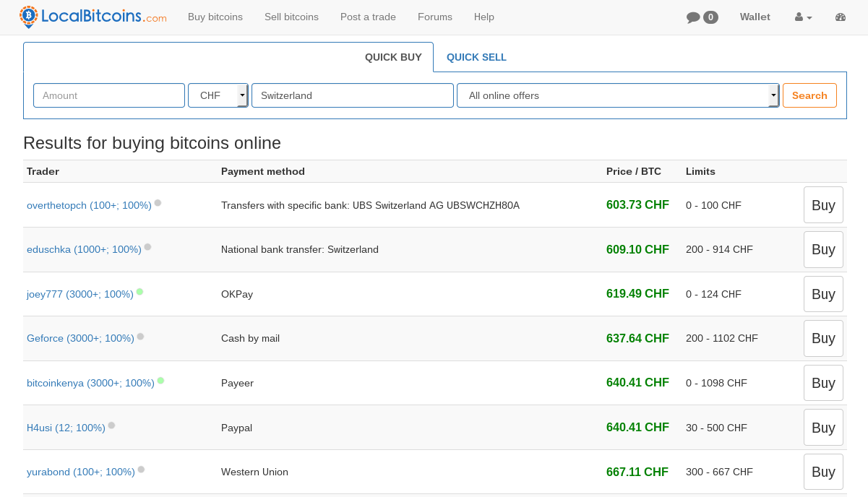The height and width of the screenshot is (497, 868).
Task: Buy from eduschka at 609.10 CHF
Action: (x=823, y=249)
